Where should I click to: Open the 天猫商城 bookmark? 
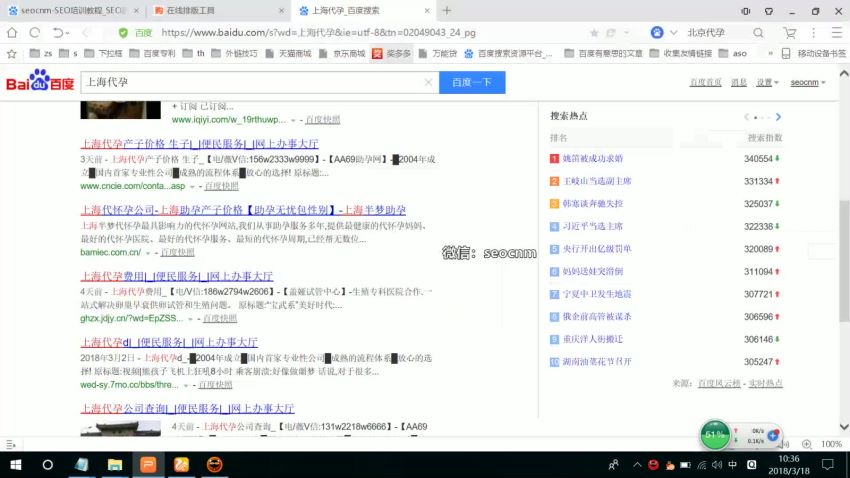pos(288,53)
